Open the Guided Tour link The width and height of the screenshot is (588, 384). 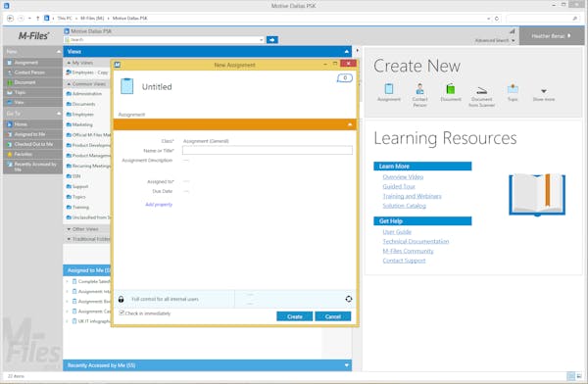[x=399, y=186]
